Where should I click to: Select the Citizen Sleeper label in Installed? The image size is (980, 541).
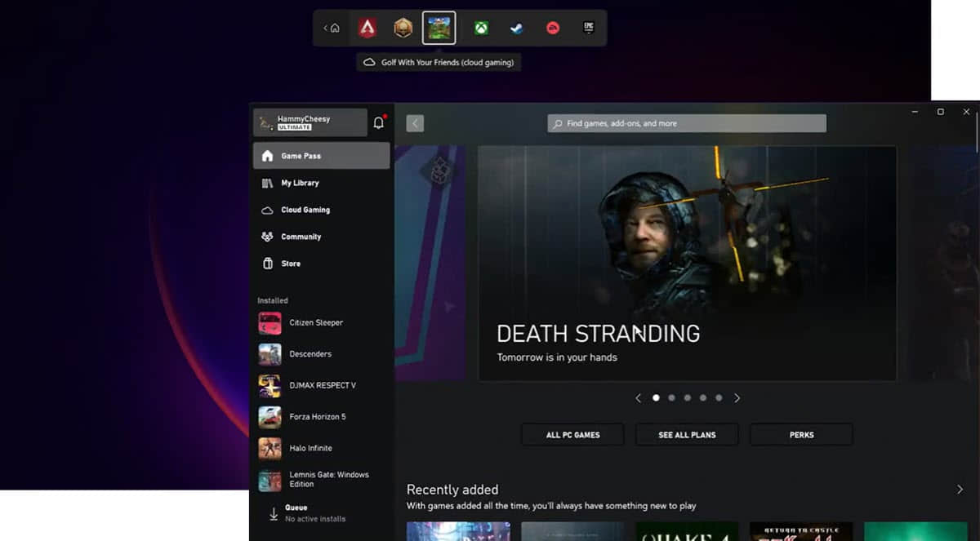(316, 323)
